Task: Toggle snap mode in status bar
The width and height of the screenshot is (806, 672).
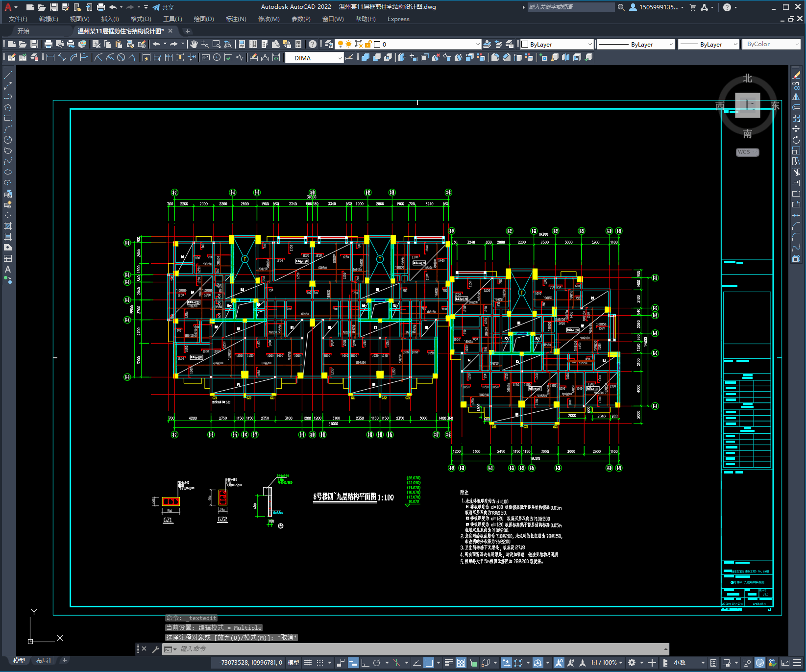Action: pos(320,663)
